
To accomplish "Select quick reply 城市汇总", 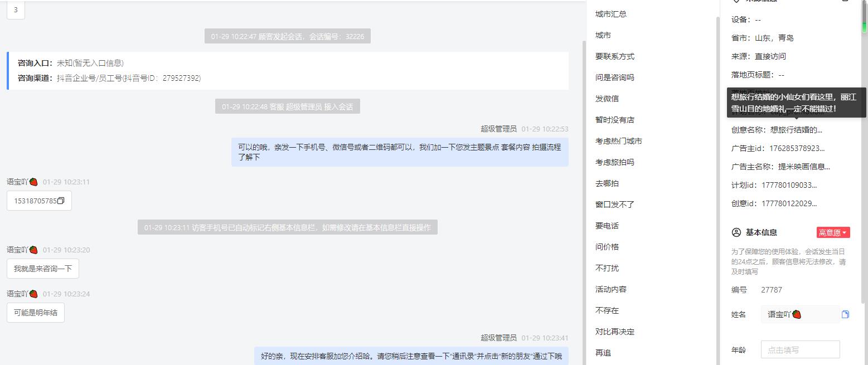I will pyautogui.click(x=610, y=14).
